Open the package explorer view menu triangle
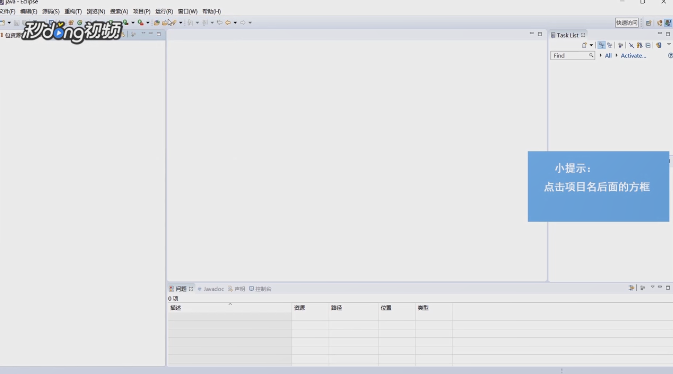The image size is (673, 374). click(143, 33)
